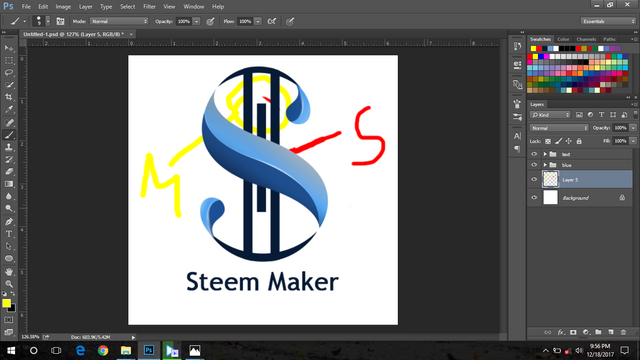640x360 pixels.
Task: Select the Blur tool
Action: (x=9, y=196)
